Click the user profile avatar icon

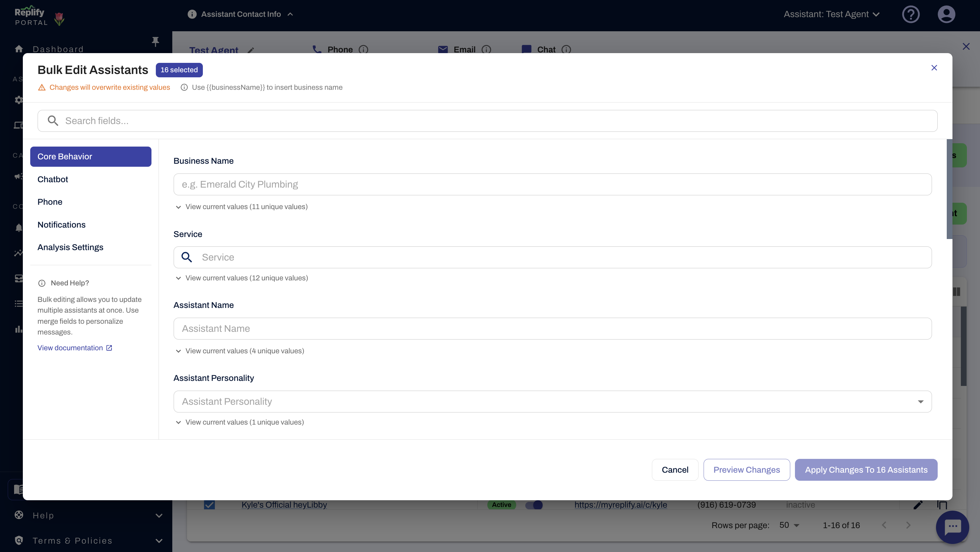point(946,14)
